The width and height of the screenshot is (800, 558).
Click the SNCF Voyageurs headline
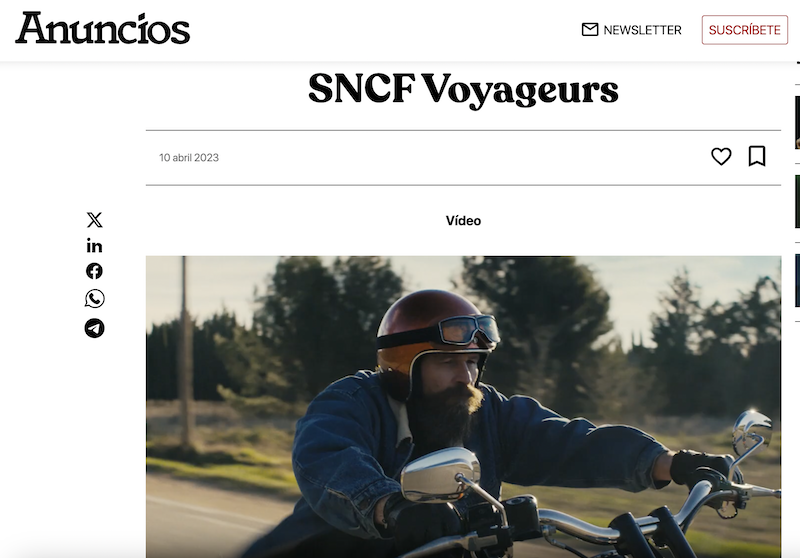[x=463, y=89]
